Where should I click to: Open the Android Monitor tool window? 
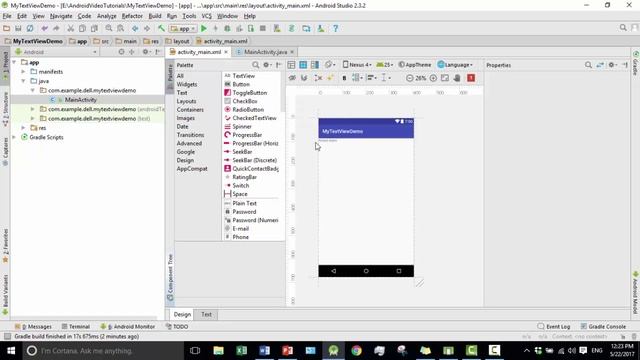(128, 327)
